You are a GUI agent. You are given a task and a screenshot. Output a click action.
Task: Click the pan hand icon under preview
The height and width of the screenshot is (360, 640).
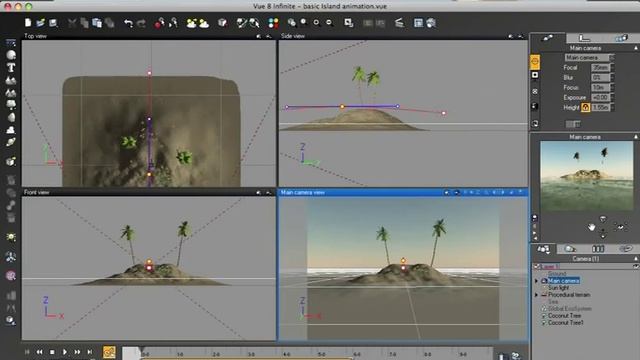(591, 227)
